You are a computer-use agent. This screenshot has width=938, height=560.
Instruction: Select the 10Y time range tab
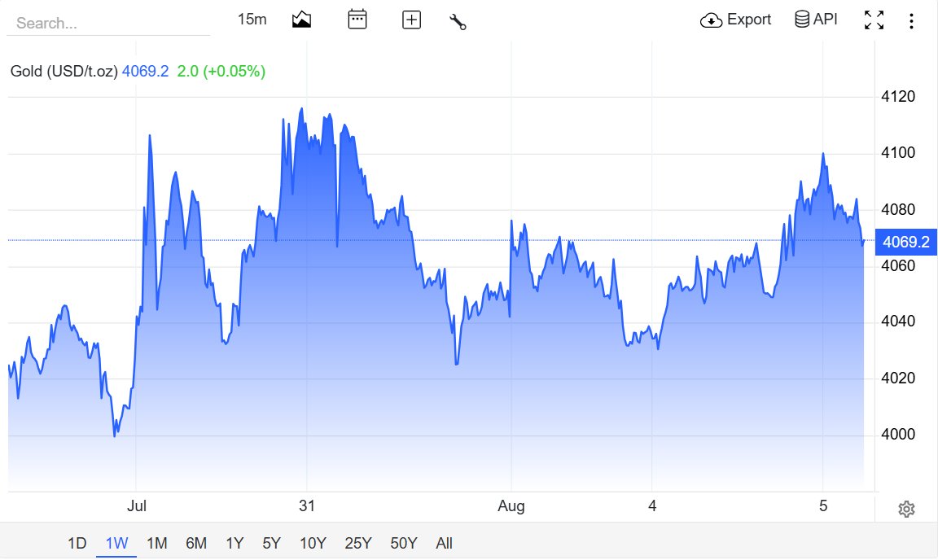(313, 543)
